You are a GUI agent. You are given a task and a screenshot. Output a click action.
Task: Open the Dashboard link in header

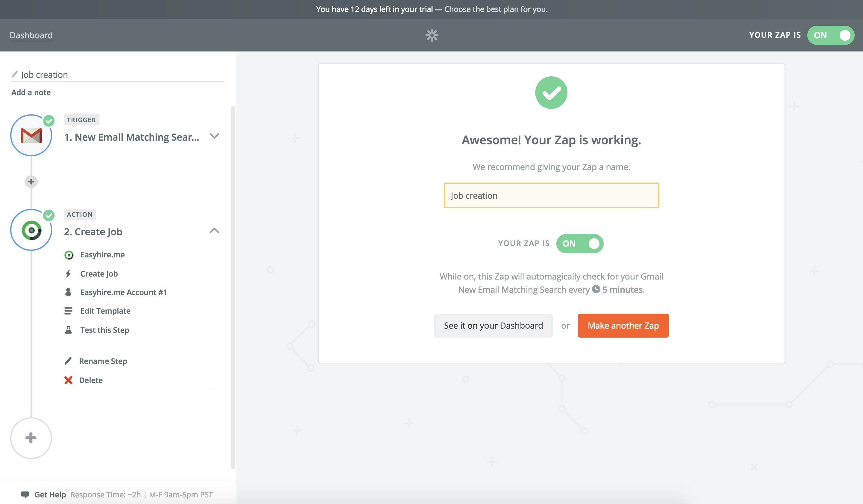click(x=31, y=35)
